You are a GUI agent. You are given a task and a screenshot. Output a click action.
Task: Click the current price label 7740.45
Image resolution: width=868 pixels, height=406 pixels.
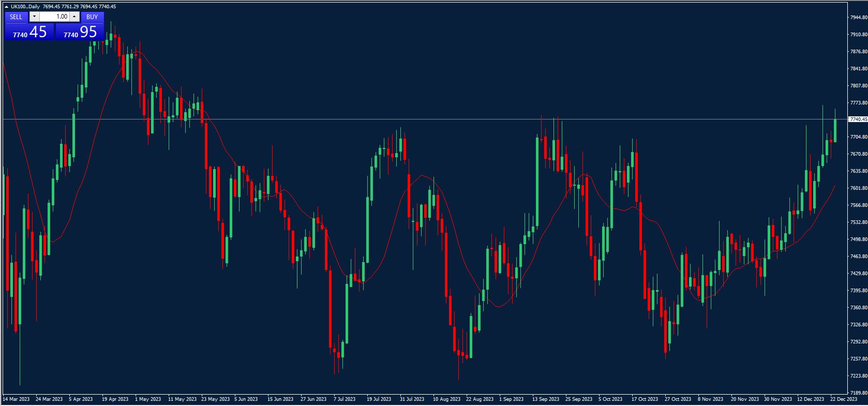[x=858, y=119]
